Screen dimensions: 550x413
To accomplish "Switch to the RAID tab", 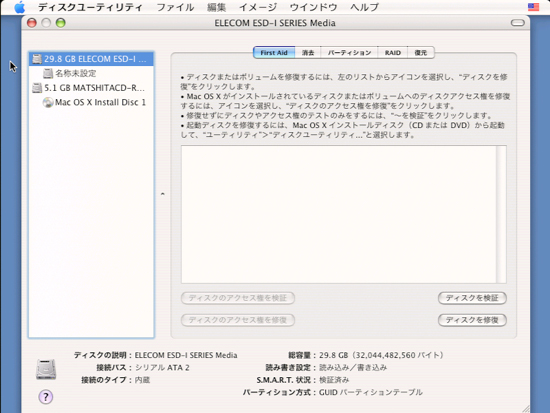I will tap(393, 53).
